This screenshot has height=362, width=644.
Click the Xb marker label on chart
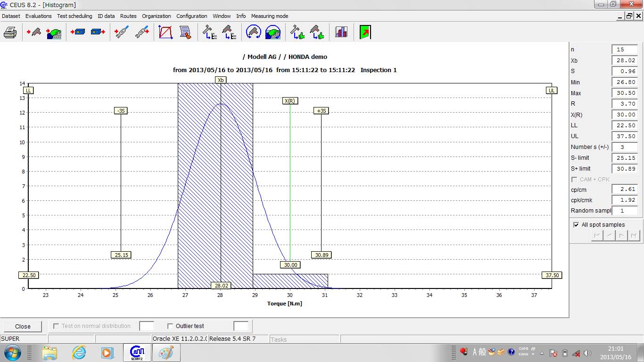[x=221, y=80]
